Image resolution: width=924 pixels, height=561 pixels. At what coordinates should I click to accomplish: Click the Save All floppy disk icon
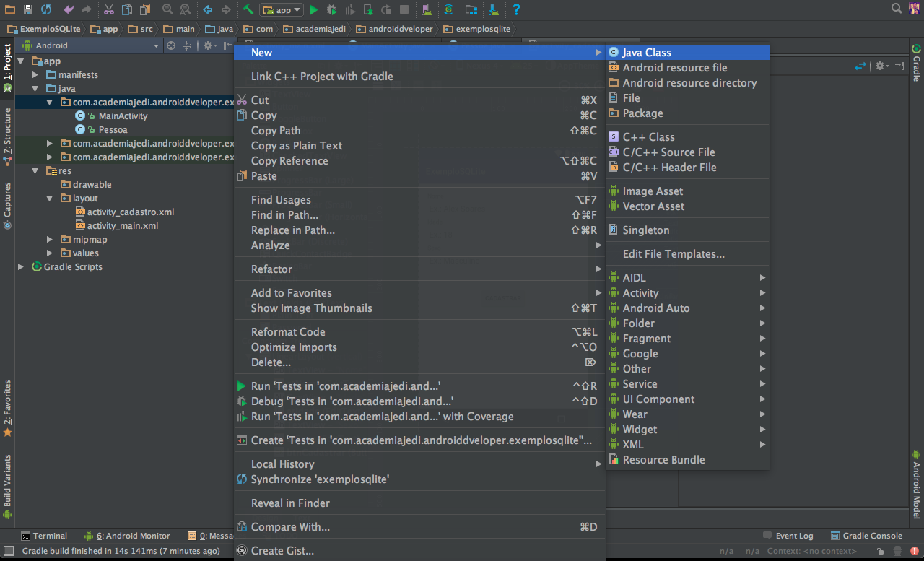pos(28,9)
